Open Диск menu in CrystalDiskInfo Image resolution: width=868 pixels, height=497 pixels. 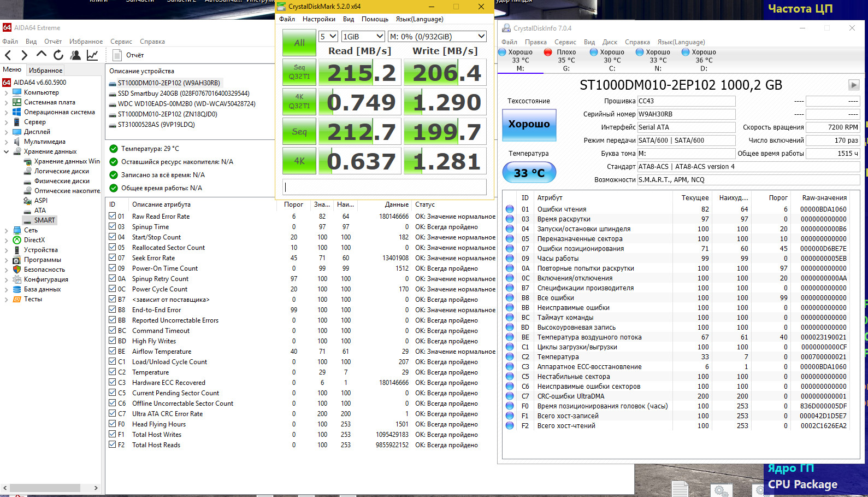coord(610,42)
